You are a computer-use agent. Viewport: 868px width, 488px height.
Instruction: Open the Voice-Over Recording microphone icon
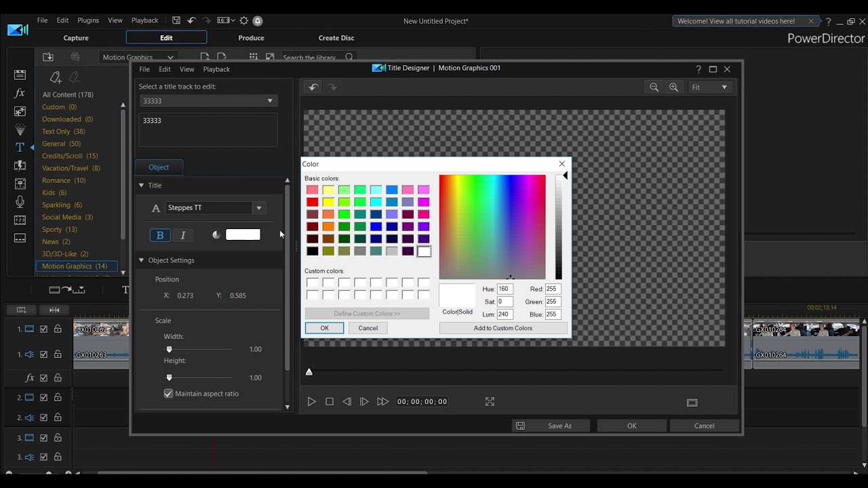20,202
